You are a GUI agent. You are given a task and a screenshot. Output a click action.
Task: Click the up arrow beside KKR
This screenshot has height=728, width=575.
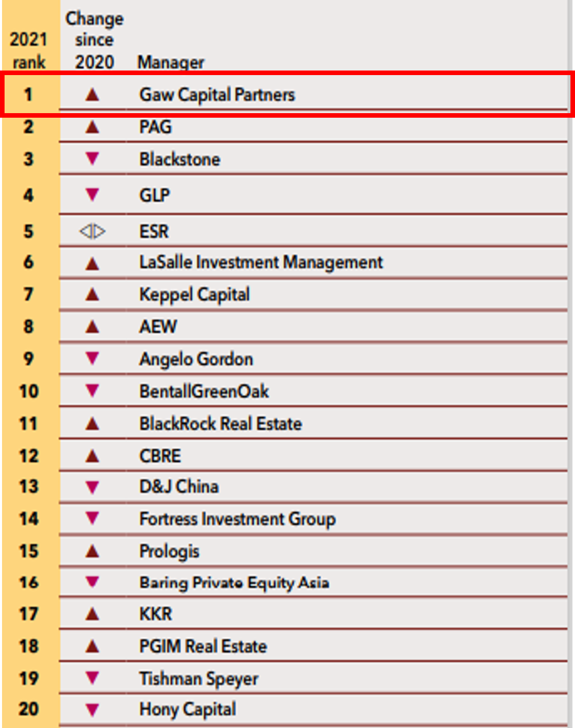tap(92, 614)
